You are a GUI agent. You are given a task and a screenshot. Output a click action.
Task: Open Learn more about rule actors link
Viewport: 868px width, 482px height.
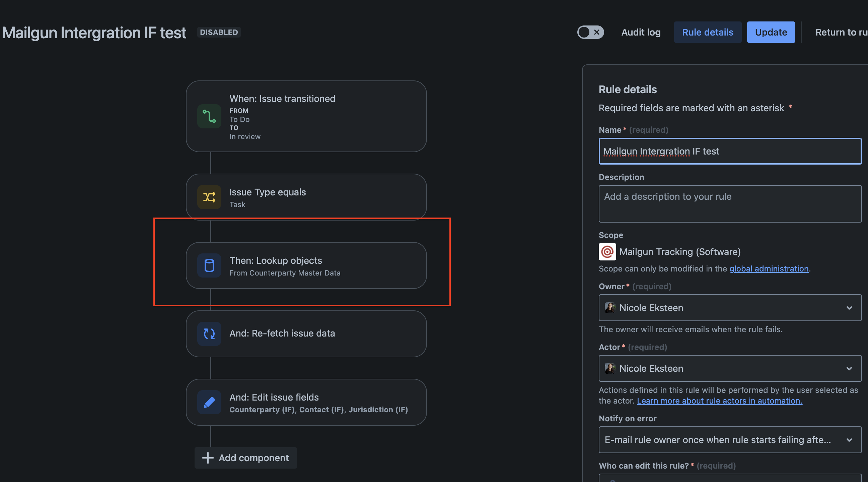click(x=719, y=401)
